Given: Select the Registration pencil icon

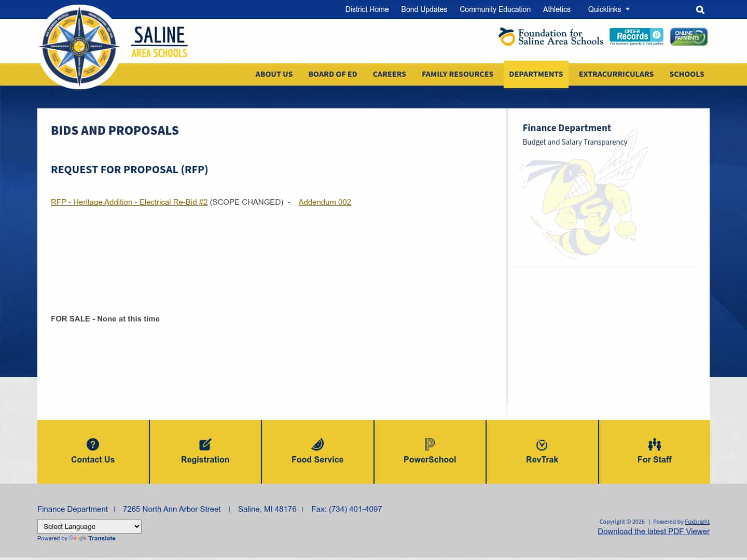Looking at the screenshot, I should click(205, 444).
